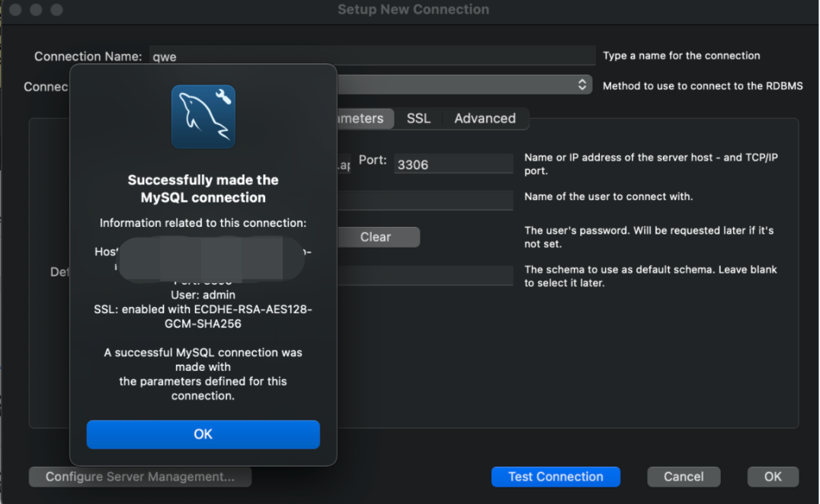Switch to the SSL tab

tap(418, 119)
